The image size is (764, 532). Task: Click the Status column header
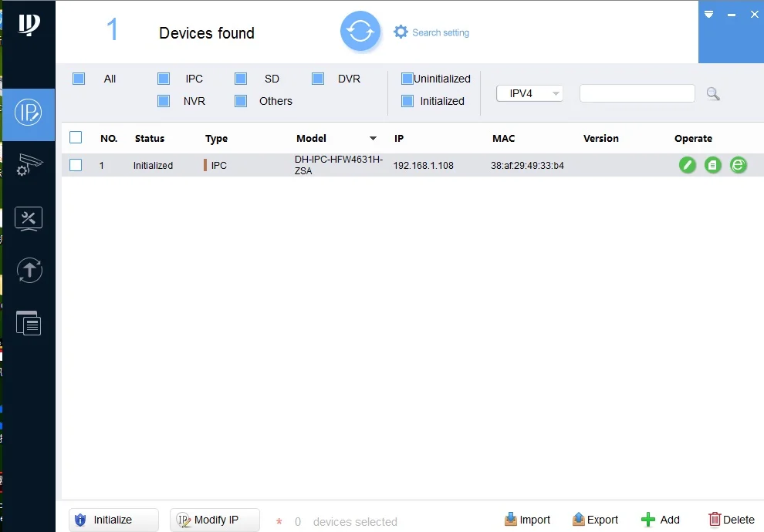point(150,138)
